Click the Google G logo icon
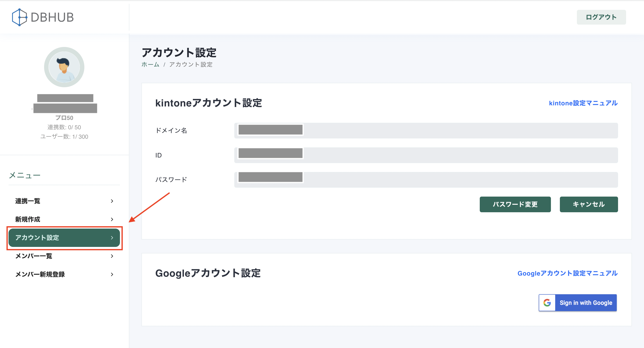The height and width of the screenshot is (348, 644). coord(547,303)
